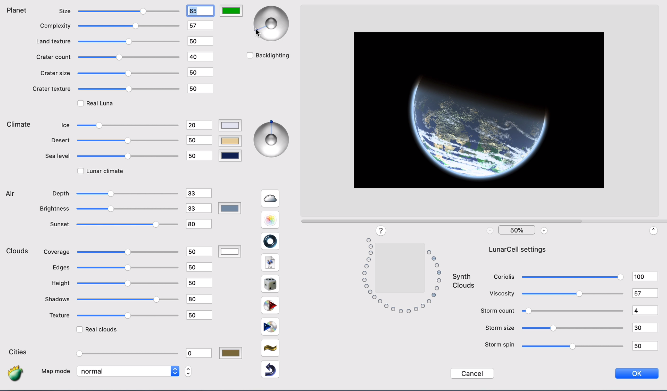667x391 pixels.
Task: Click the Coriolis slider handle
Action: pyautogui.click(x=620, y=277)
